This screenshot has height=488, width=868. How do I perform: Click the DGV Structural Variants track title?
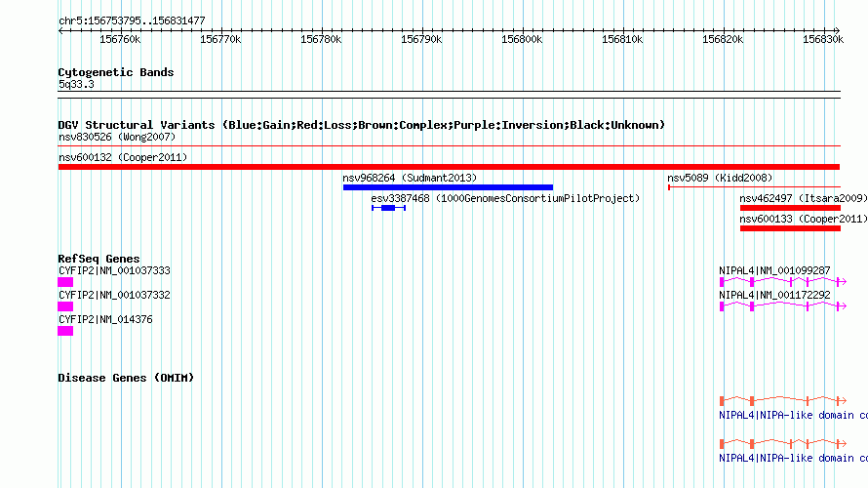coord(361,125)
